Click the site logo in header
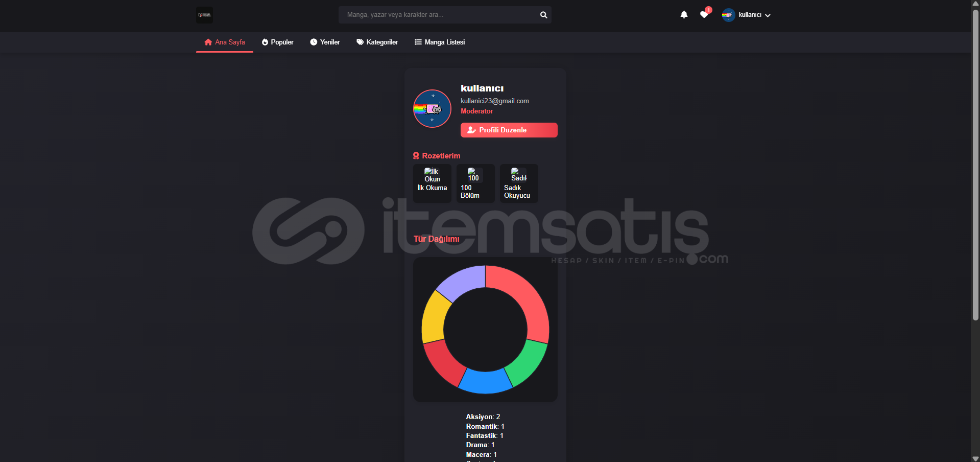 (204, 15)
